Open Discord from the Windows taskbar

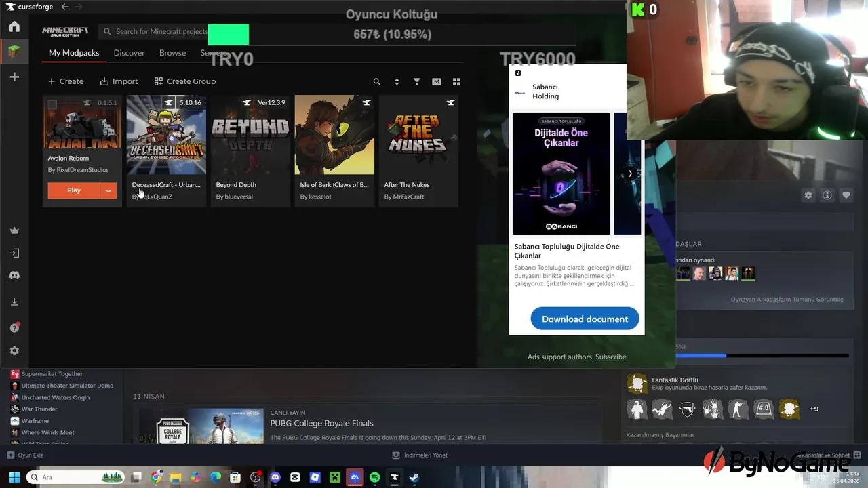tap(275, 477)
